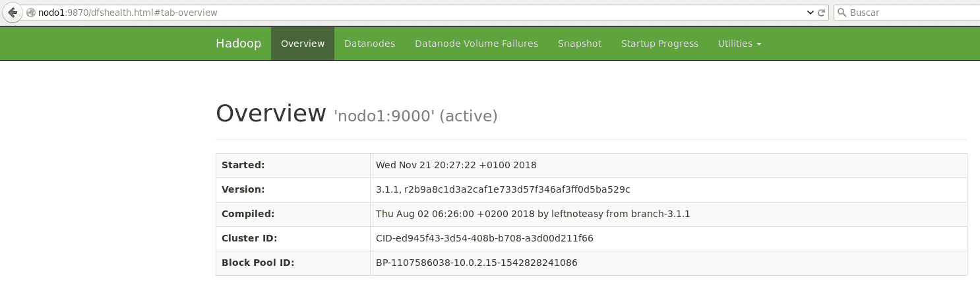Expand the Utilities dropdown menu

coord(739,44)
